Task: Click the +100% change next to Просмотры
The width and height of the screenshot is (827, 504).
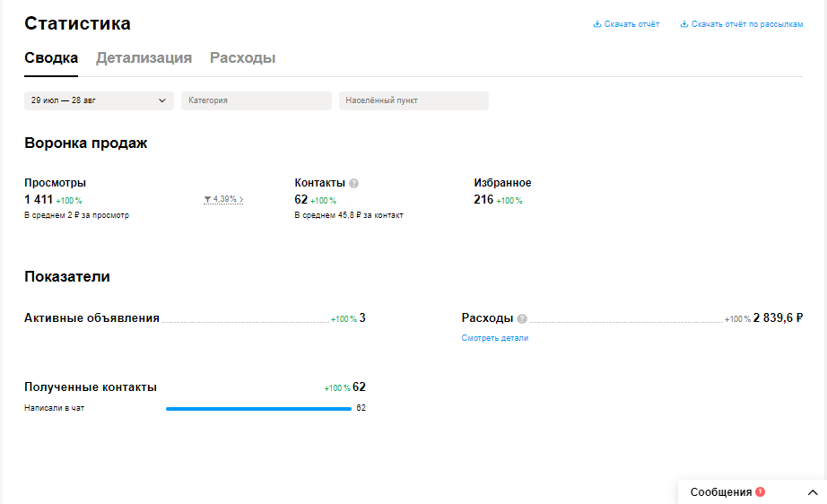Action: [69, 201]
